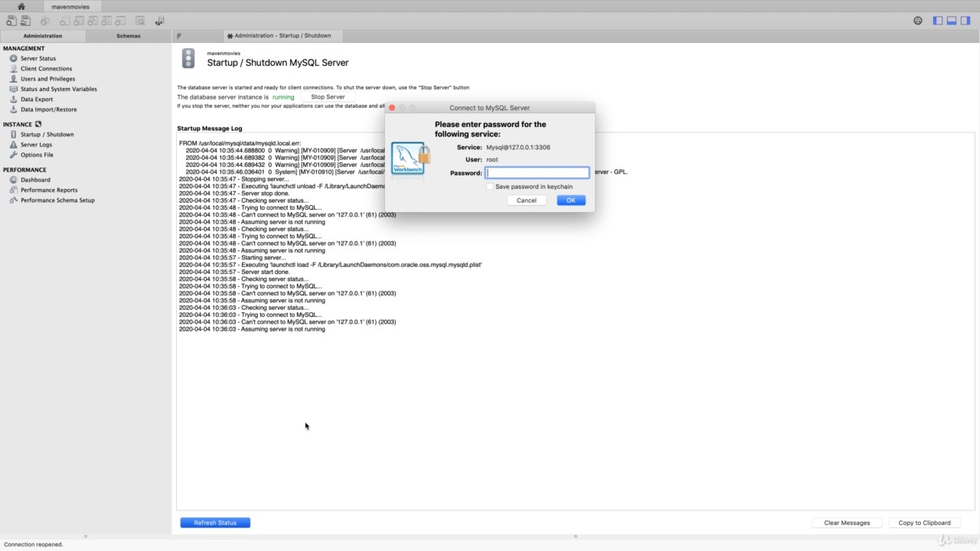
Task: Select Administration - Startup / Shutdown tab
Action: point(283,35)
